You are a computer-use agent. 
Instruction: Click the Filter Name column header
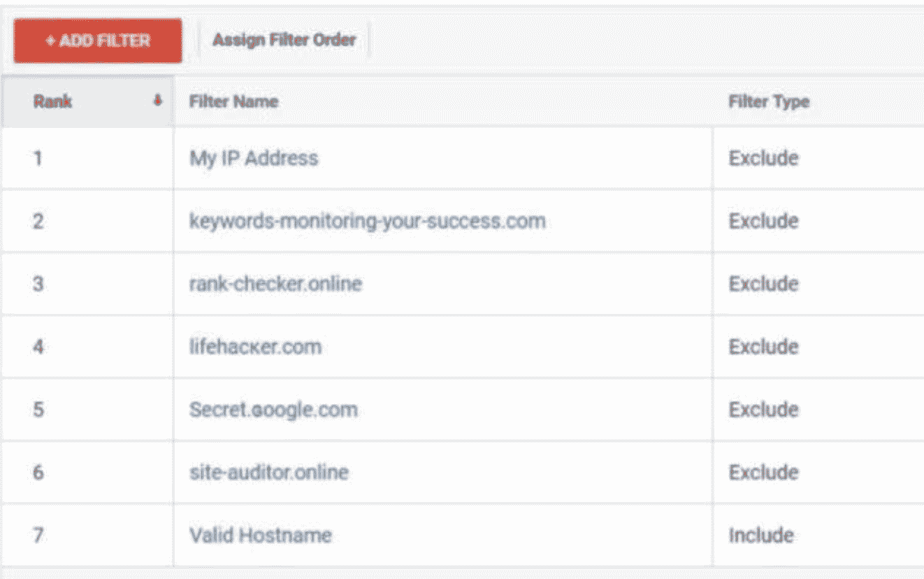(x=233, y=101)
